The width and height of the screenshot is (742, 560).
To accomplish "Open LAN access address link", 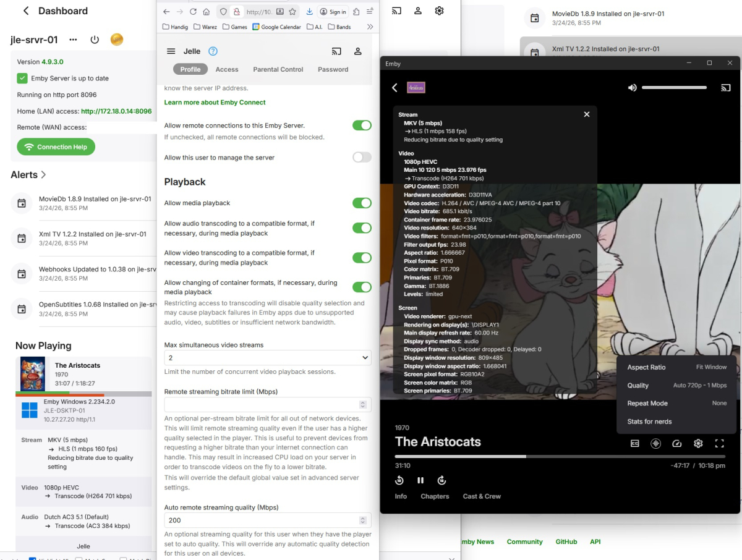I will pos(116,111).
